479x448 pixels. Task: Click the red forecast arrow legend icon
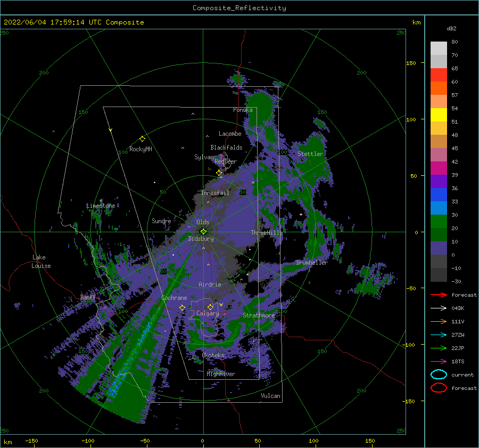coord(439,295)
